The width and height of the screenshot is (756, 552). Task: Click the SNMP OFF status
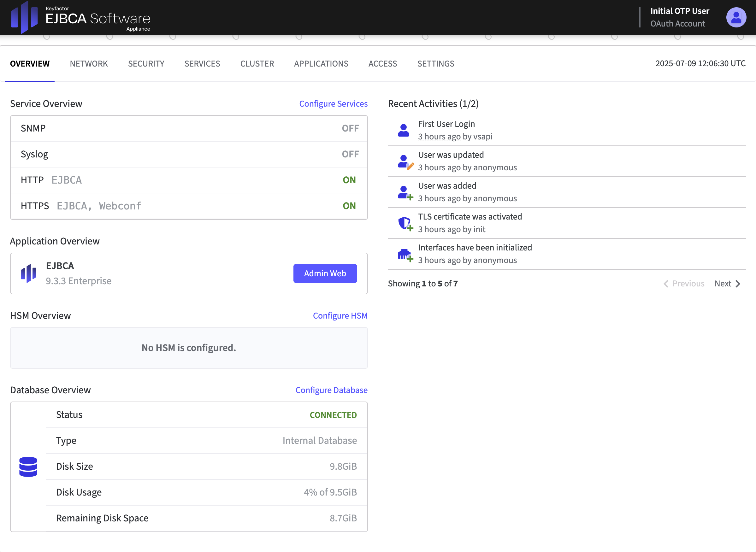pyautogui.click(x=350, y=128)
